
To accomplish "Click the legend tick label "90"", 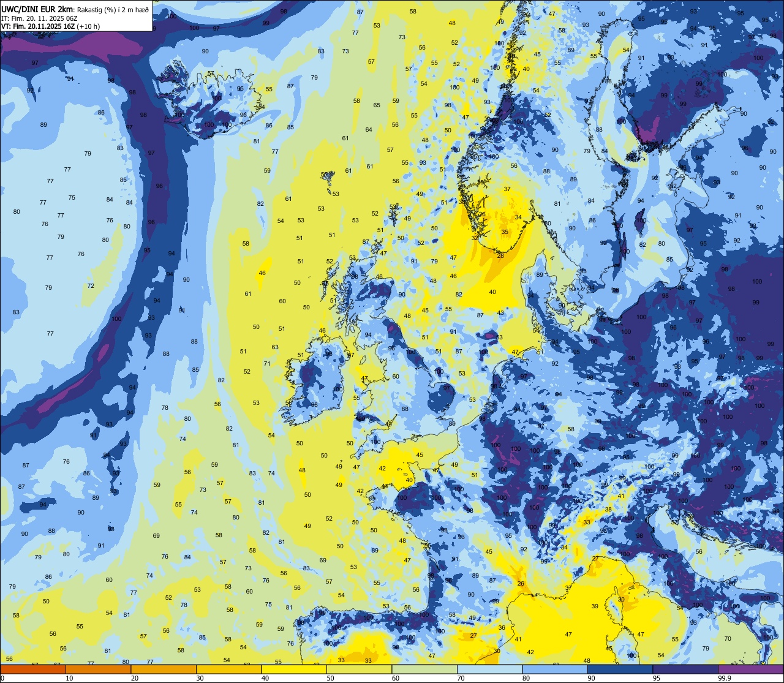I will tap(591, 678).
